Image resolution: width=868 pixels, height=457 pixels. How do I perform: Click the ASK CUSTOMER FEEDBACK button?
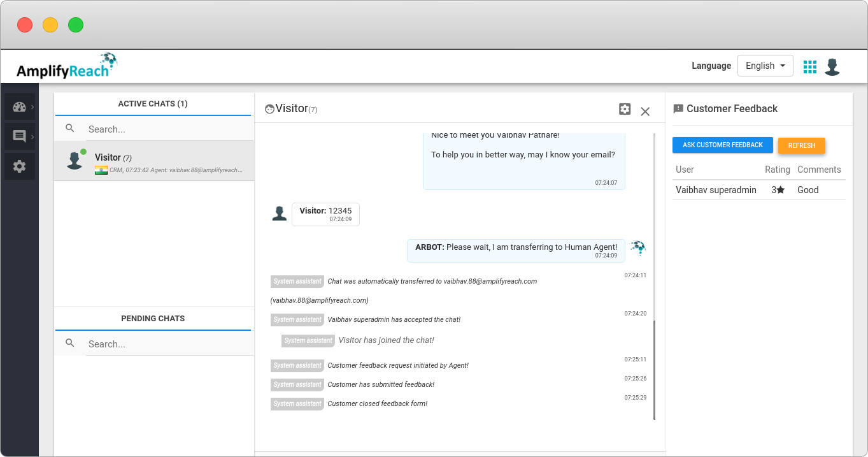pos(722,145)
